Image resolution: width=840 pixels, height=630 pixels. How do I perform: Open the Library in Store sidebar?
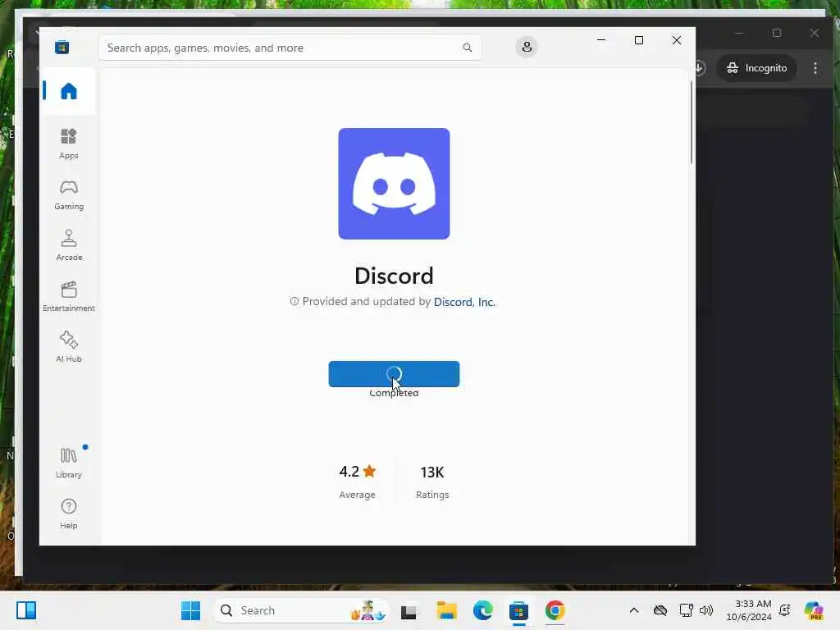point(69,463)
